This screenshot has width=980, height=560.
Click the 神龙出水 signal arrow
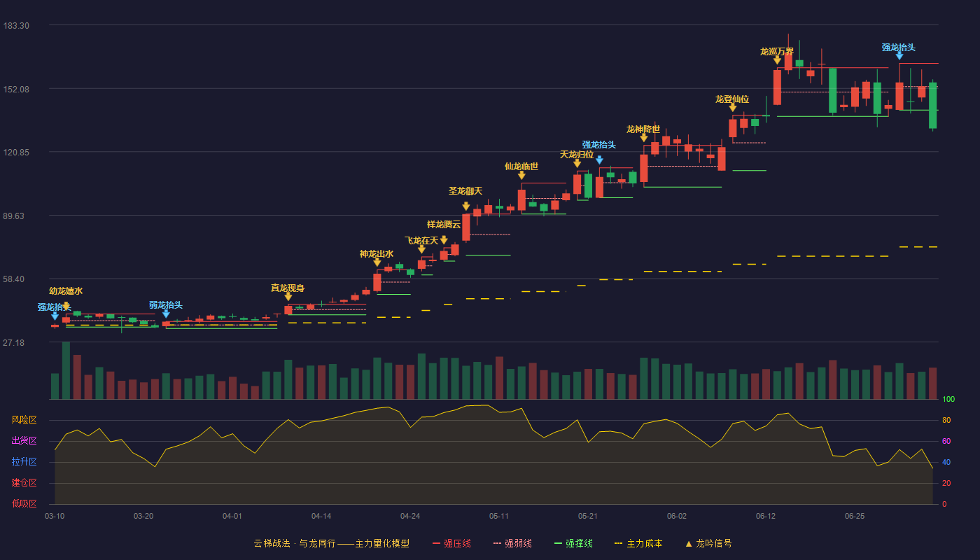tap(377, 262)
